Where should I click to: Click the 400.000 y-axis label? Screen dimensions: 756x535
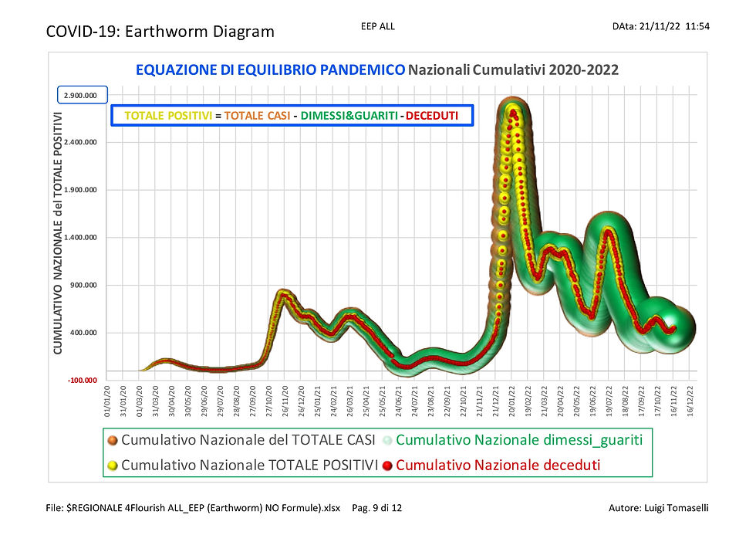point(83,333)
